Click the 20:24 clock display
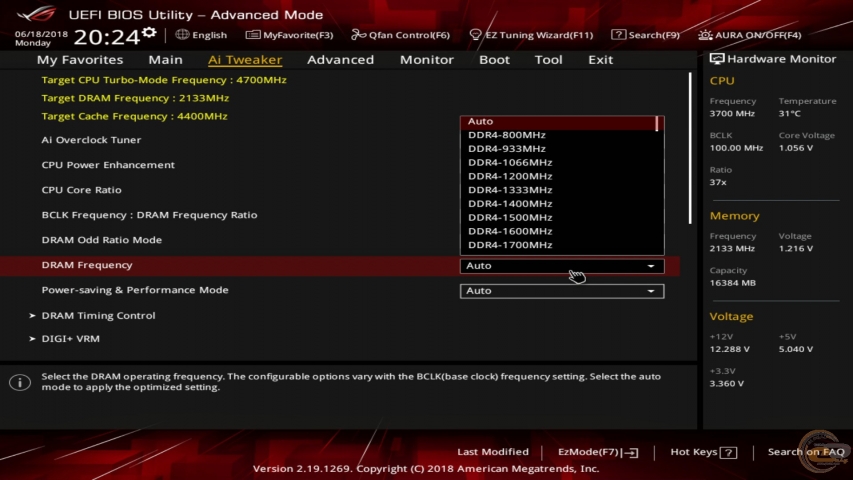This screenshot has height=480, width=853. [107, 37]
